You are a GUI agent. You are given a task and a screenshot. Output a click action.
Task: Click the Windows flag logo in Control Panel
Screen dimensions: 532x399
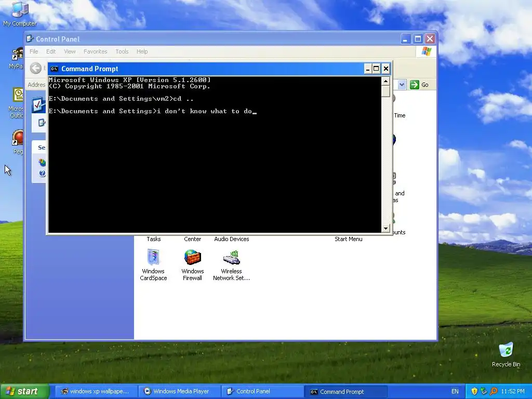click(x=426, y=51)
